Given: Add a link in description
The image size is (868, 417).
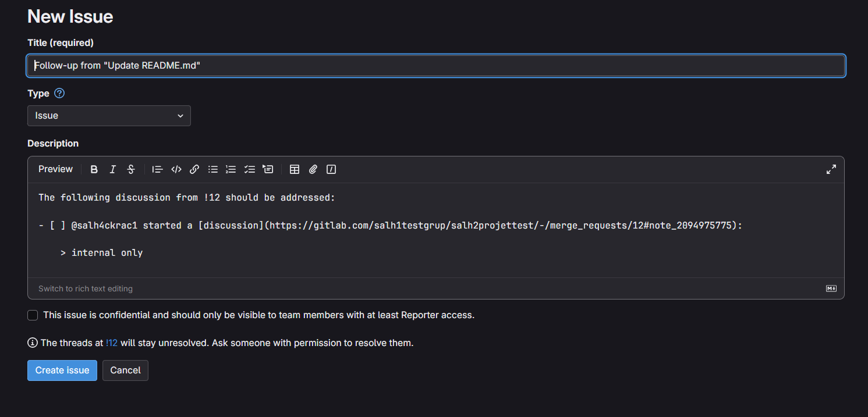Looking at the screenshot, I should point(194,169).
